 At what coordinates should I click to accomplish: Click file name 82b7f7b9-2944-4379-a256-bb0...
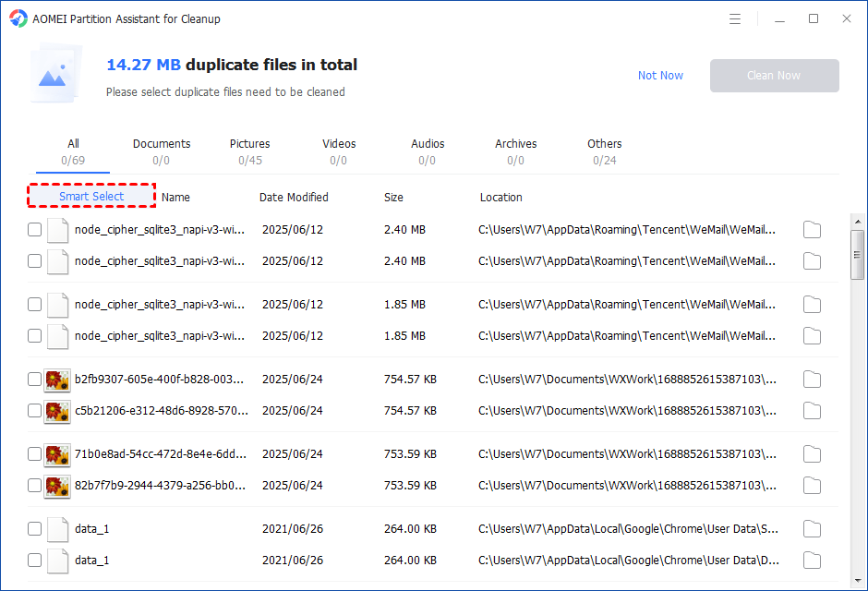tap(160, 486)
